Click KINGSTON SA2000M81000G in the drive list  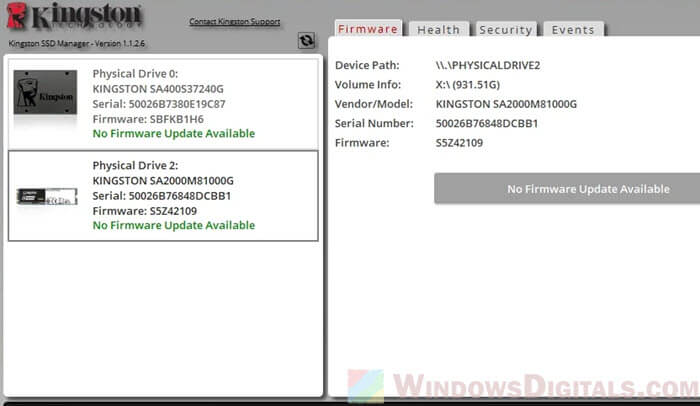[163, 181]
